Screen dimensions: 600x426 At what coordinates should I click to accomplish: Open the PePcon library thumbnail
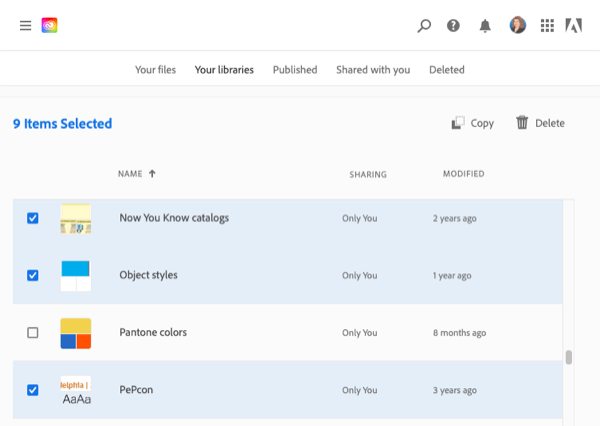point(76,391)
